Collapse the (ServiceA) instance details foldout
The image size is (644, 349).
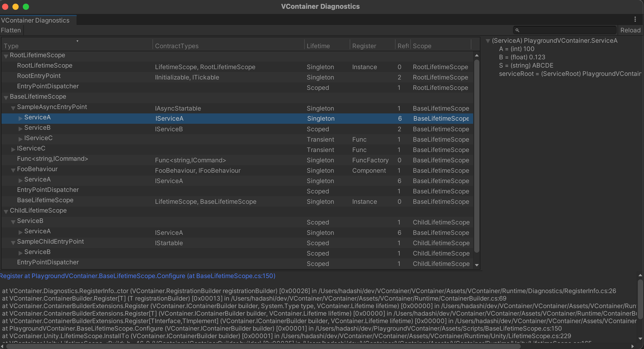coord(488,41)
